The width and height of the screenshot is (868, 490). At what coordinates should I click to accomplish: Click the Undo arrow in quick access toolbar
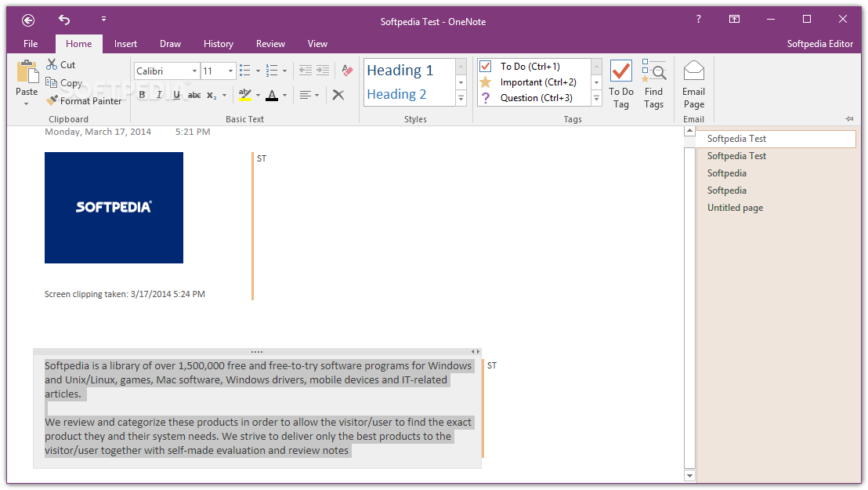[x=64, y=20]
